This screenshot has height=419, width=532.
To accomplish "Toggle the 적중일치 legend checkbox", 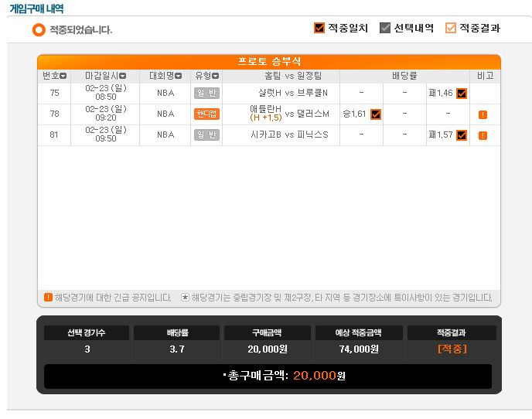I will pos(319,28).
